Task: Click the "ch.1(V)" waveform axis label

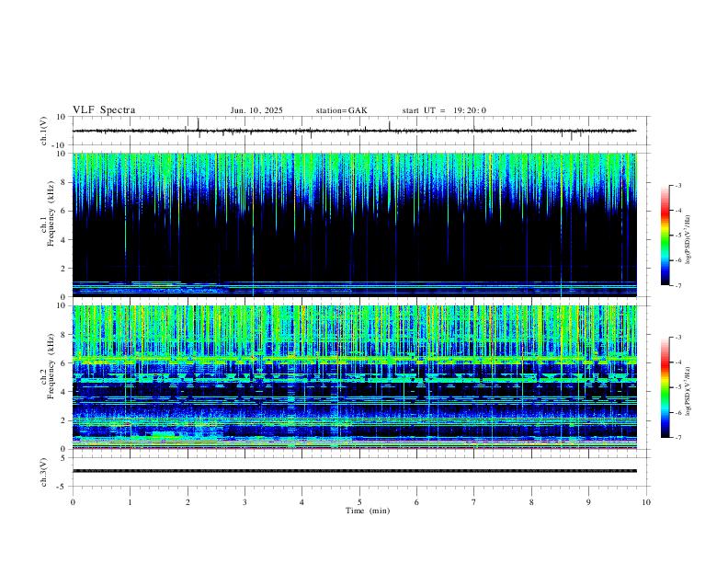Action: click(44, 131)
